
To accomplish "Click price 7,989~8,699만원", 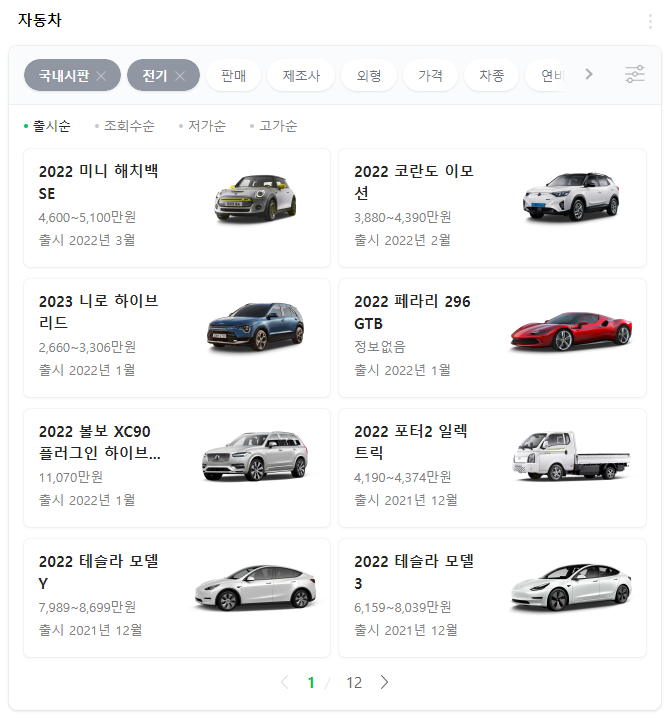I will point(87,607).
